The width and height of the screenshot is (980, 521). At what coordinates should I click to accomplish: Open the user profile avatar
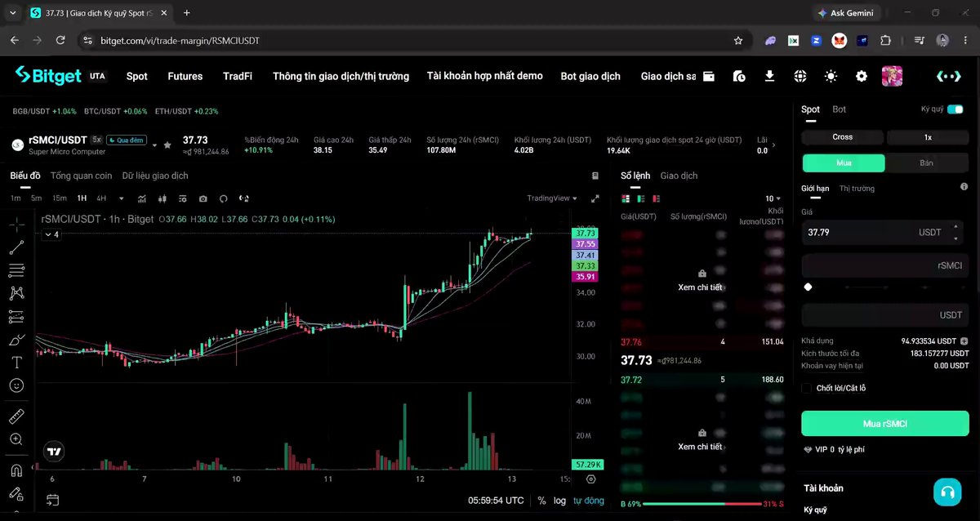tap(892, 76)
